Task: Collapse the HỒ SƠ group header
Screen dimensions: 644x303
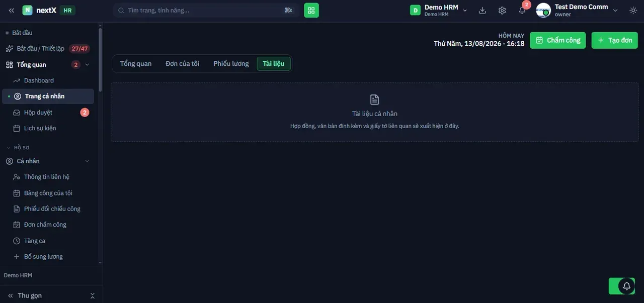Action: coord(18,148)
